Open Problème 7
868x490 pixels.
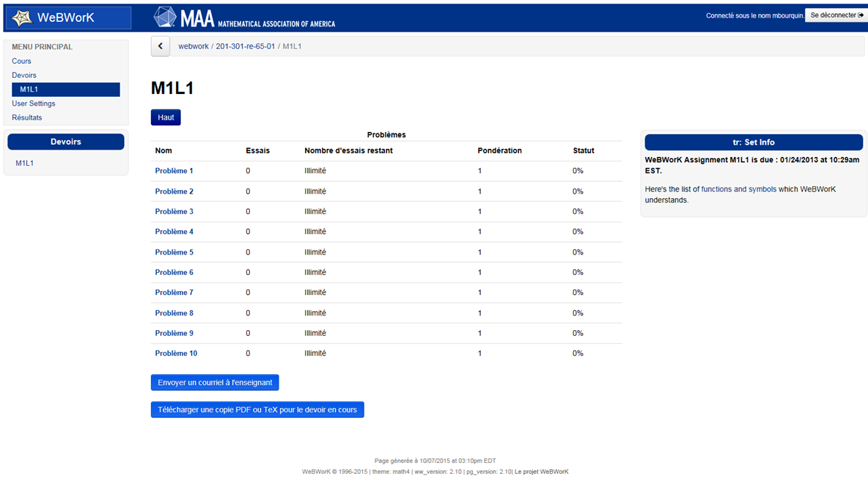(174, 293)
